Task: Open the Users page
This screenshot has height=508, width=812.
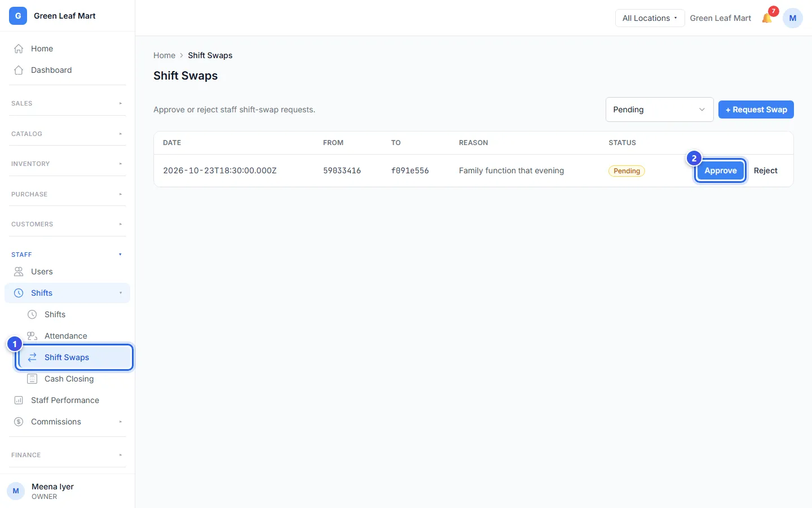Action: point(67,271)
